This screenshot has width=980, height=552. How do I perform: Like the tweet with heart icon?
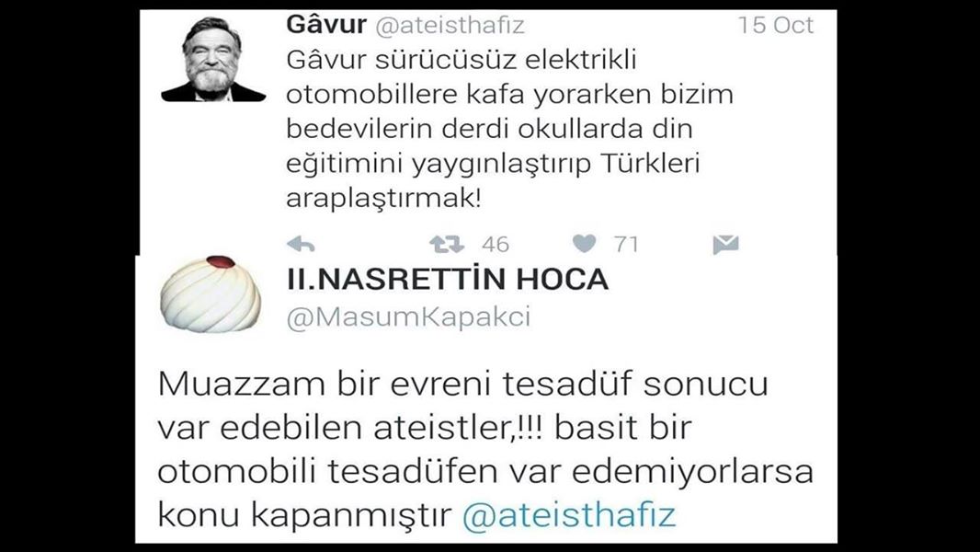click(x=585, y=244)
